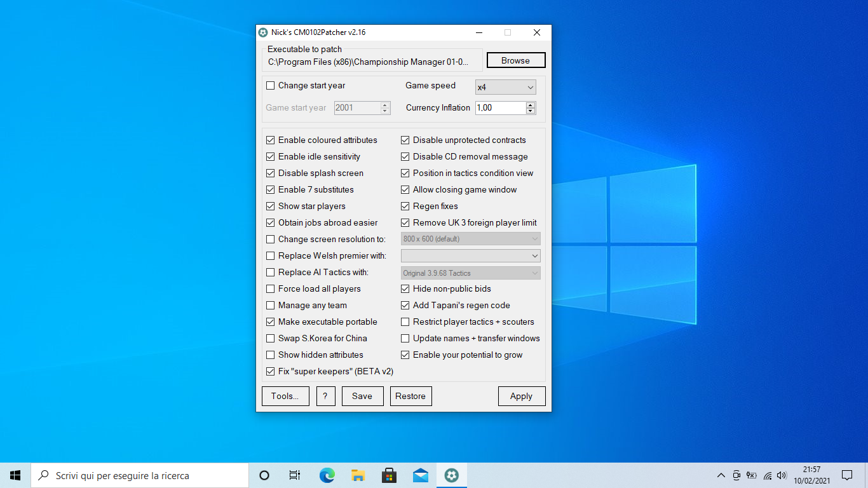Open the Action Center notifications icon

(847, 475)
